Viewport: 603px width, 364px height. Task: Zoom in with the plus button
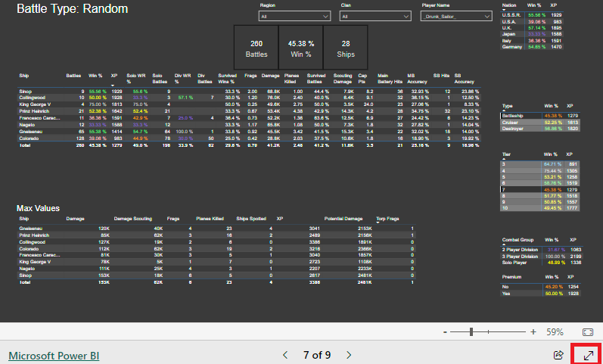click(x=533, y=331)
